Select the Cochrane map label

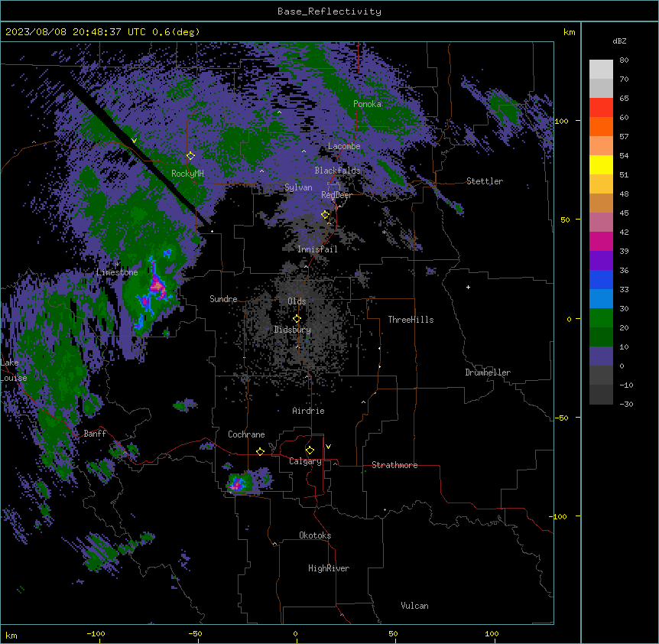(246, 434)
